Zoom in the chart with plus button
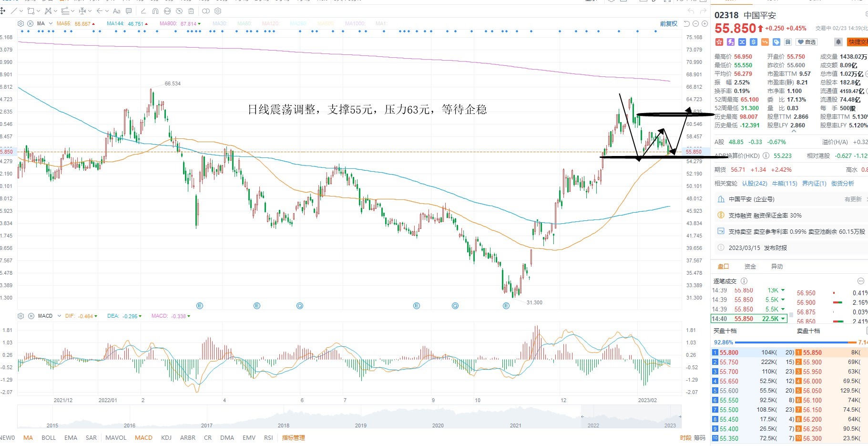This screenshot has height=446, width=868. 705,23
